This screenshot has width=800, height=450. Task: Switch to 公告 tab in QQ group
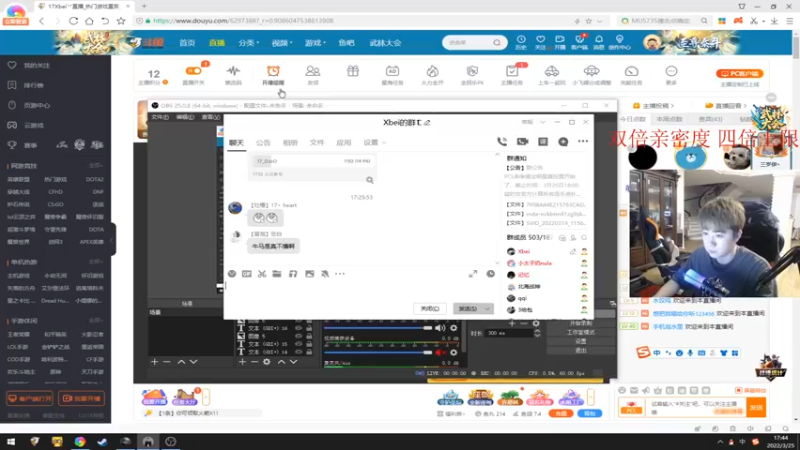coord(263,143)
